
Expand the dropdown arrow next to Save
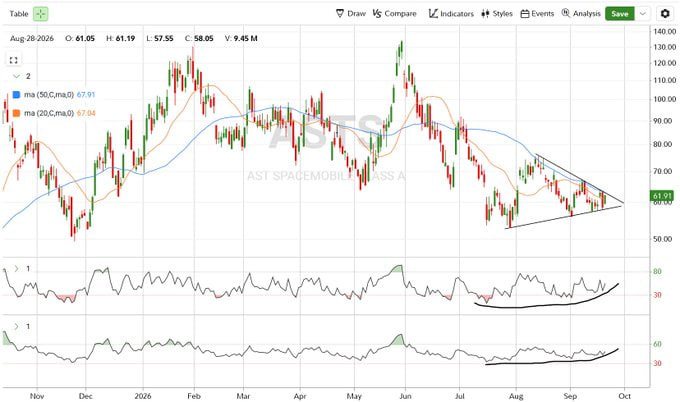point(643,14)
